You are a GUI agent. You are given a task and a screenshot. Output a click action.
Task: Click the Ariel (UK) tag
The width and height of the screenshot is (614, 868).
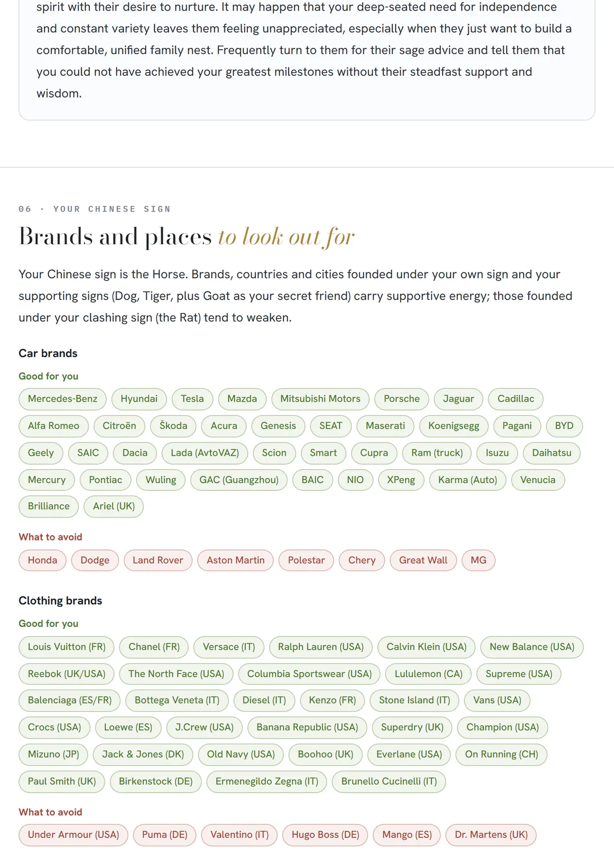point(114,506)
